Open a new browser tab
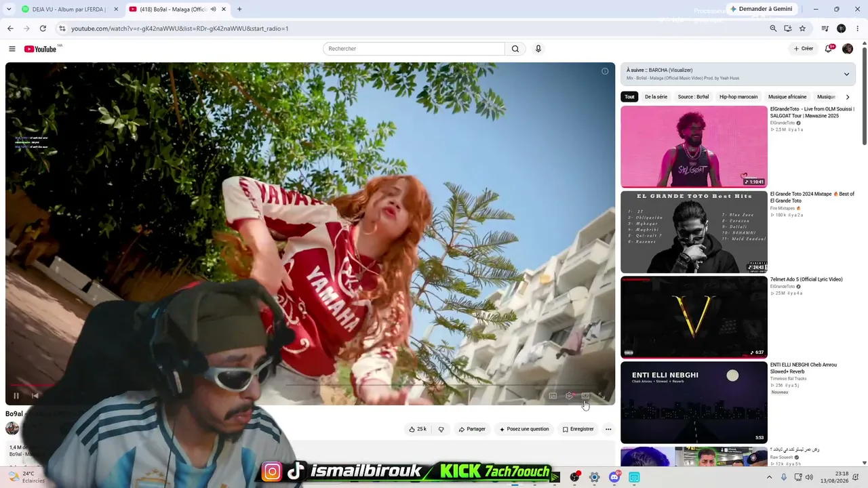This screenshot has width=868, height=488. (239, 9)
